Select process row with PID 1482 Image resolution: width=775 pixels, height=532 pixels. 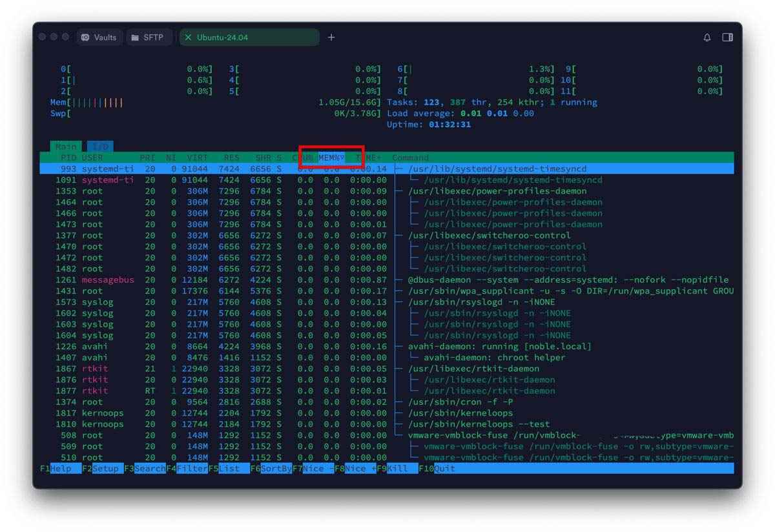click(x=387, y=269)
